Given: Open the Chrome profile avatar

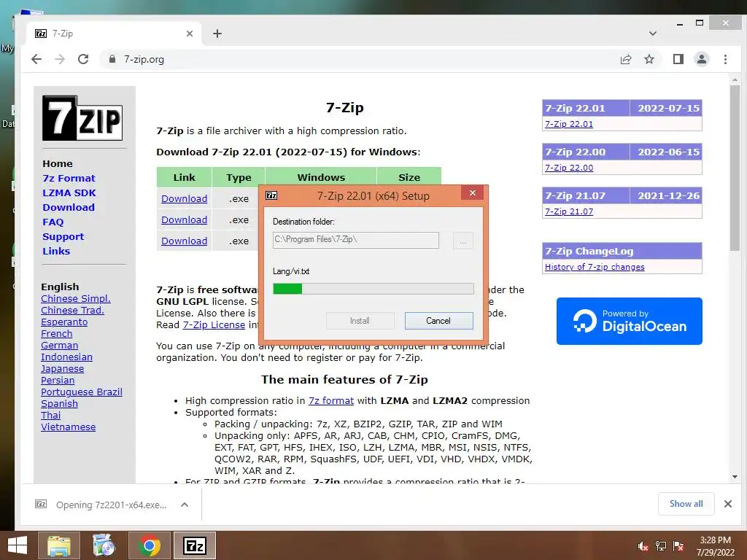Looking at the screenshot, I should [702, 59].
